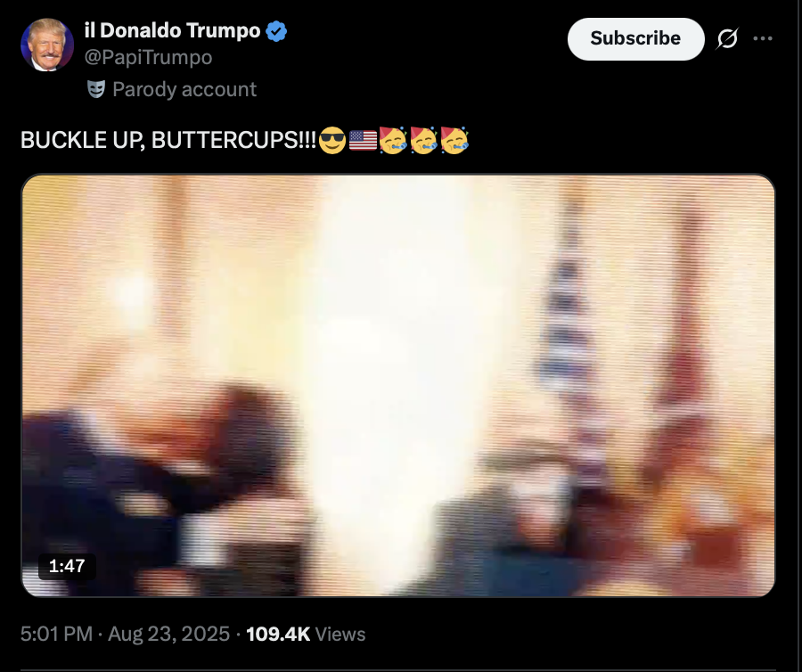The width and height of the screenshot is (802, 672).
Task: Click the last party face emoji
Action: point(454,140)
